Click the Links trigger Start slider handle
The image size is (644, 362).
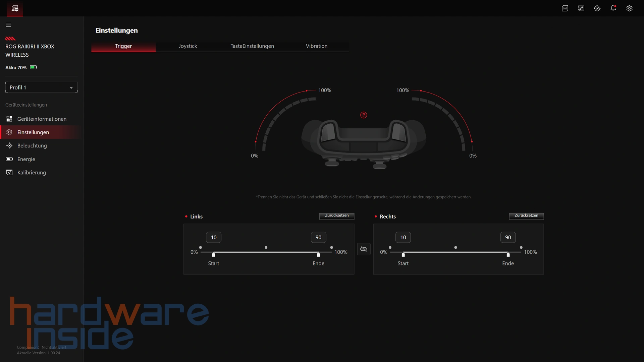214,254
